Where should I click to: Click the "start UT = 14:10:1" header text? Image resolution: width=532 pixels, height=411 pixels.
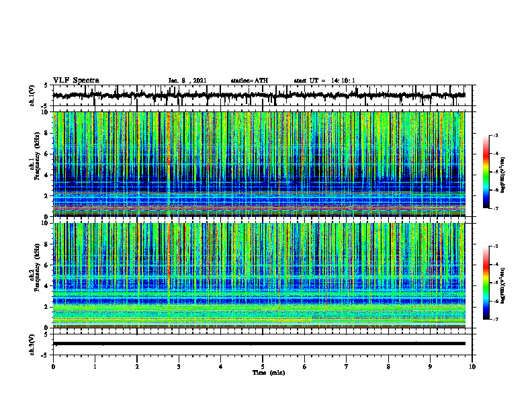[324, 81]
